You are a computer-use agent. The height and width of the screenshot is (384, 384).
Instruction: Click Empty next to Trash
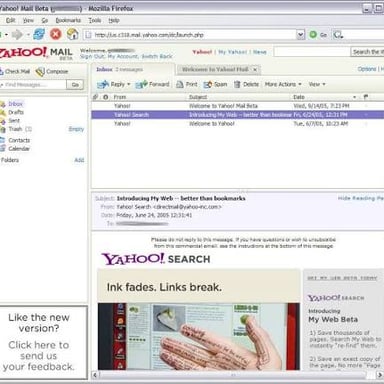[x=76, y=129]
